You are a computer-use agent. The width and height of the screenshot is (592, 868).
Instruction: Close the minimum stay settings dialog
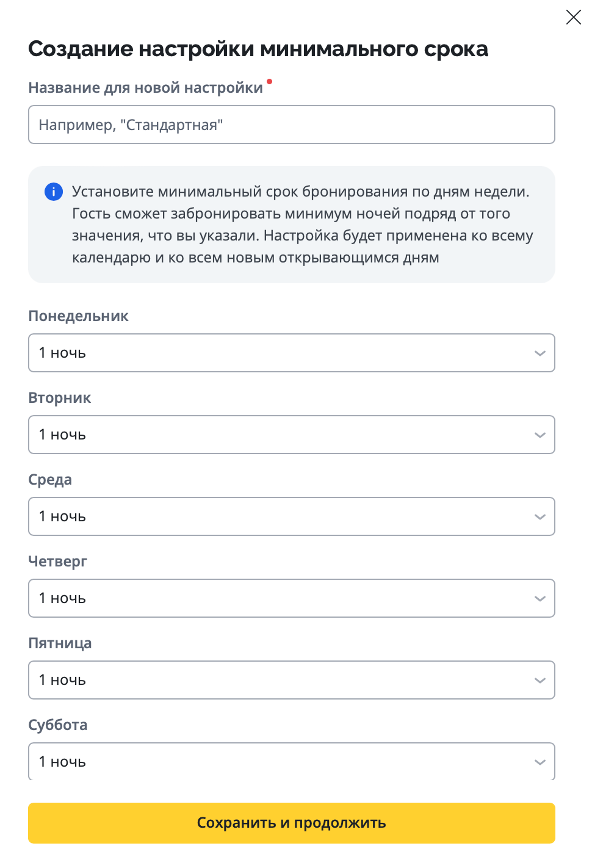[574, 17]
